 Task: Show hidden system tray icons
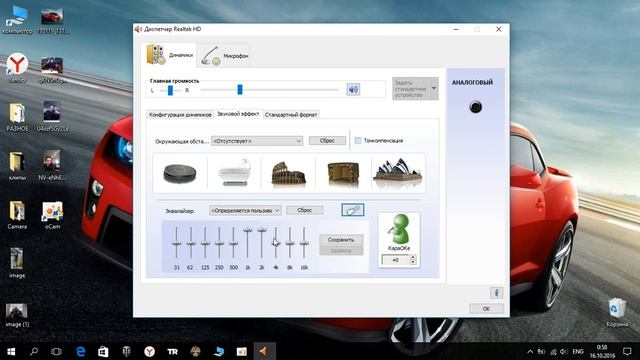(x=530, y=351)
